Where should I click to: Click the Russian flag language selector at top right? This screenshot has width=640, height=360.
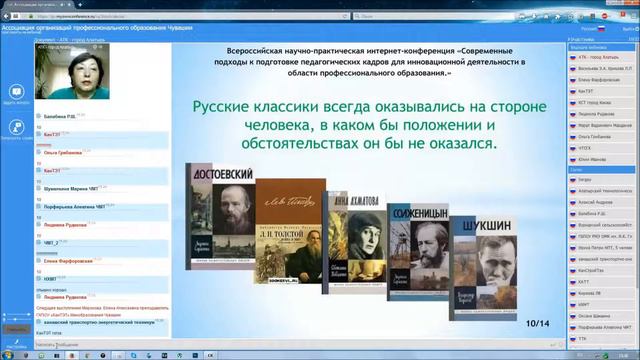pyautogui.click(x=601, y=29)
